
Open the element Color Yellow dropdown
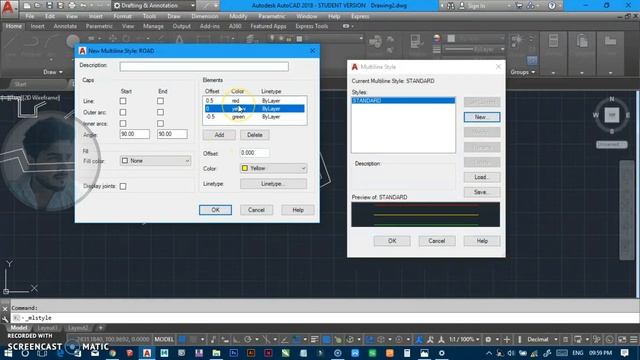click(273, 168)
